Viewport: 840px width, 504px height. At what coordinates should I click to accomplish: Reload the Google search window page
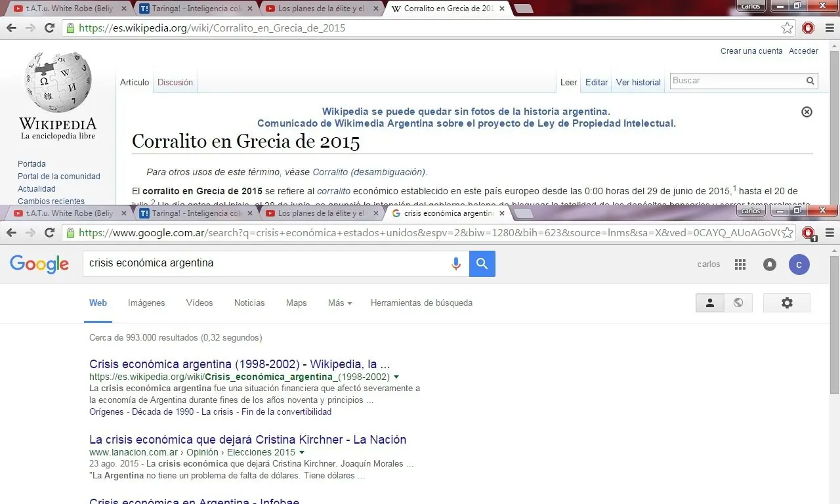pyautogui.click(x=49, y=233)
